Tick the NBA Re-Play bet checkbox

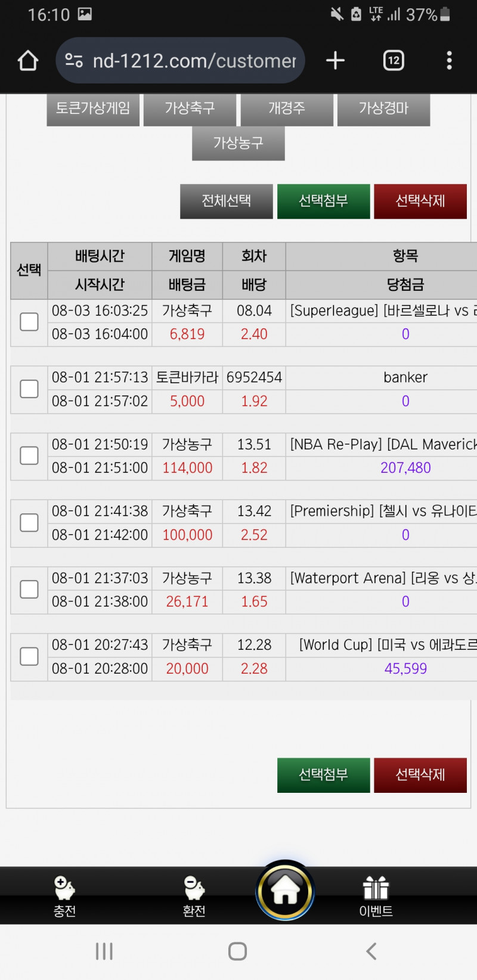point(29,456)
